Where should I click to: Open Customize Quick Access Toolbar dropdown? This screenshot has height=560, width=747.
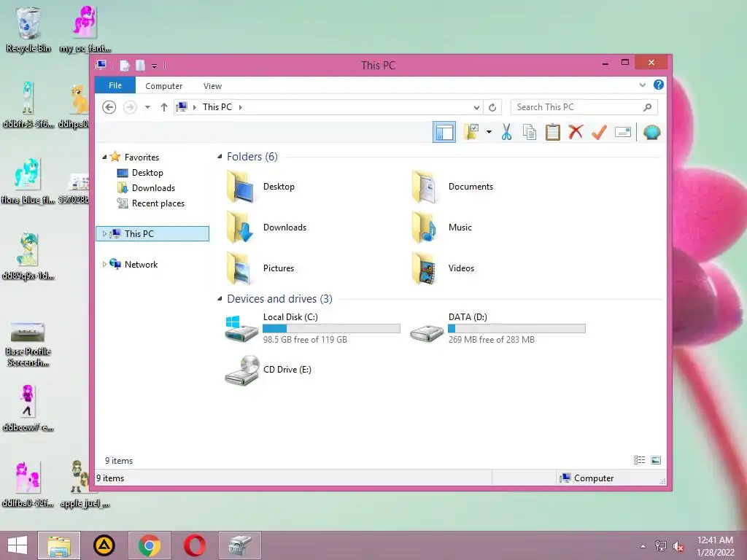pos(155,66)
